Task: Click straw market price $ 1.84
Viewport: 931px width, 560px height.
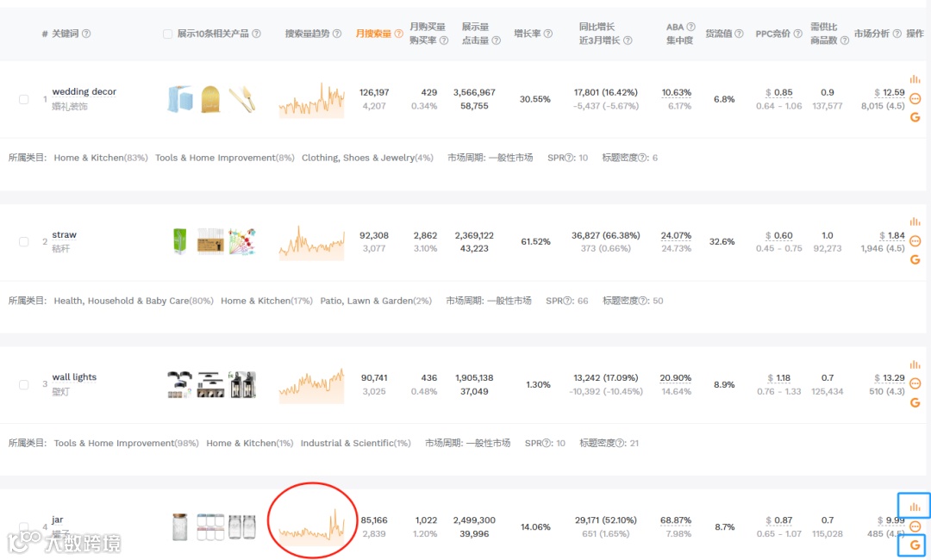Action: coord(892,235)
